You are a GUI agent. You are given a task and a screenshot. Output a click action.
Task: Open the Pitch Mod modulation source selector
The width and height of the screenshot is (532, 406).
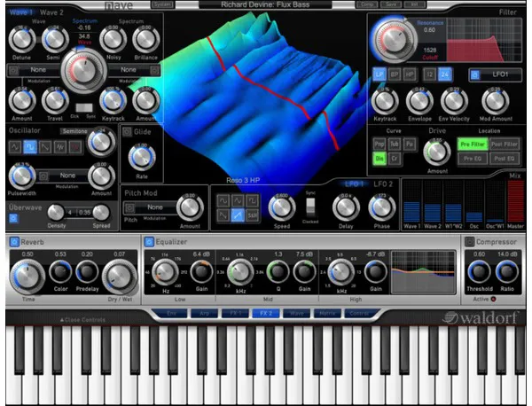click(x=150, y=207)
